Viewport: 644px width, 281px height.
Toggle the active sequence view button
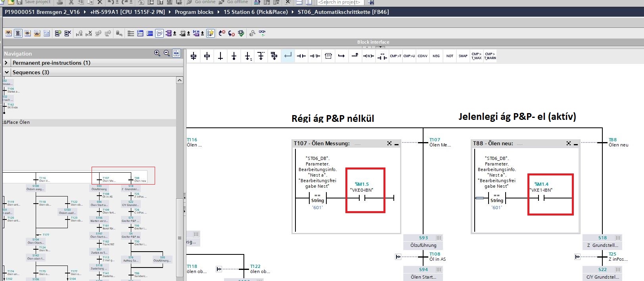(18, 33)
